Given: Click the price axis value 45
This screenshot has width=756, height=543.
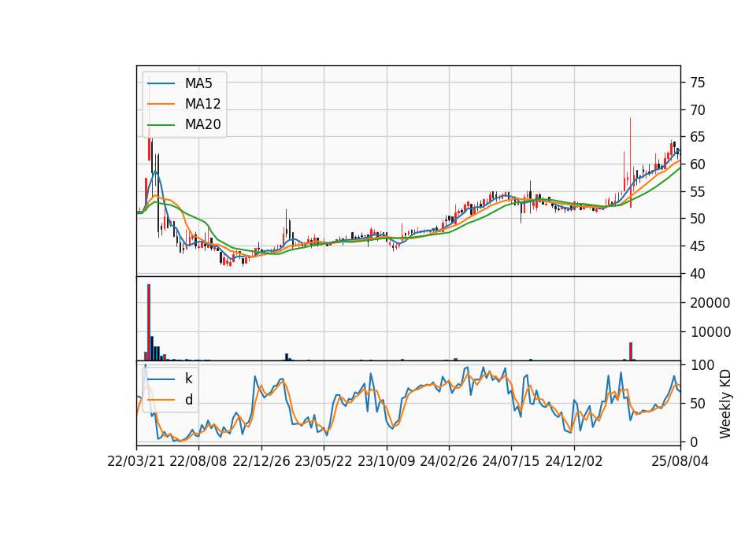Looking at the screenshot, I should (698, 246).
